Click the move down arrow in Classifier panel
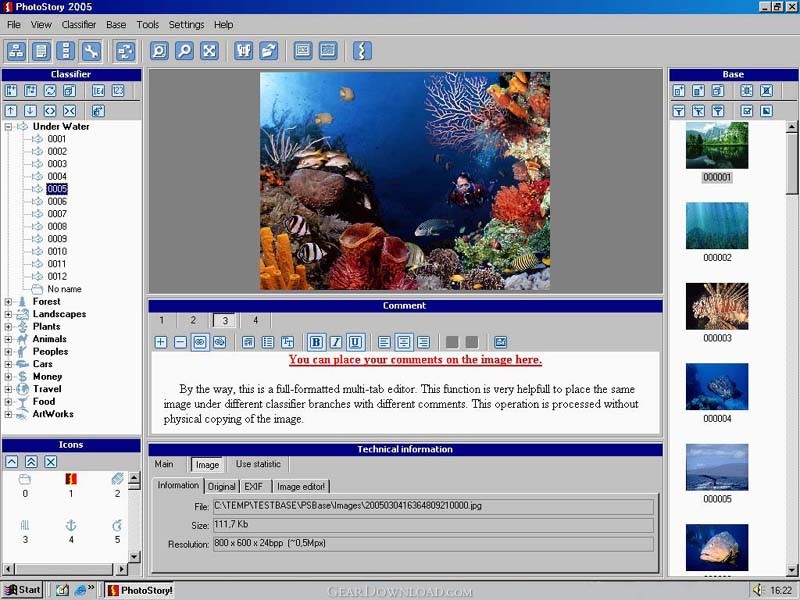The image size is (800, 600). (30, 111)
